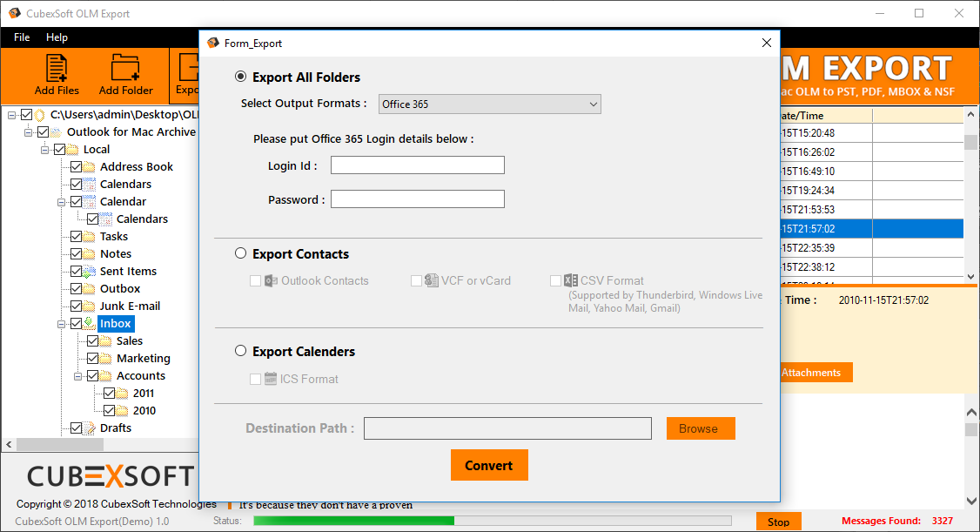Click the Marketing folder icon
Screen dimensions: 980x532
pos(105,359)
